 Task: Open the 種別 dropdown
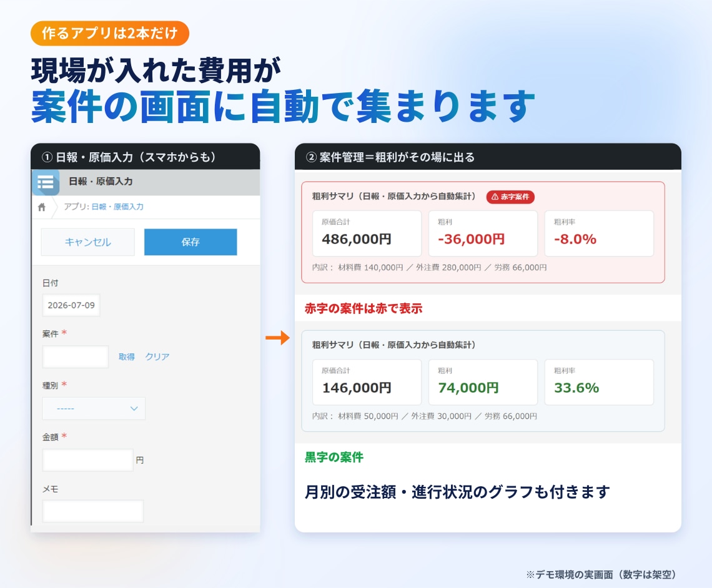point(94,408)
